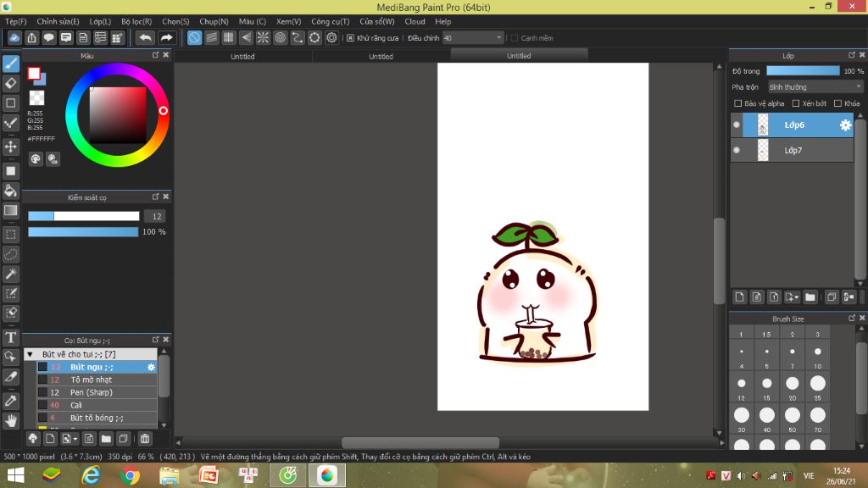
Task: Toggle Khử răng cưa checkbox
Action: pos(350,38)
